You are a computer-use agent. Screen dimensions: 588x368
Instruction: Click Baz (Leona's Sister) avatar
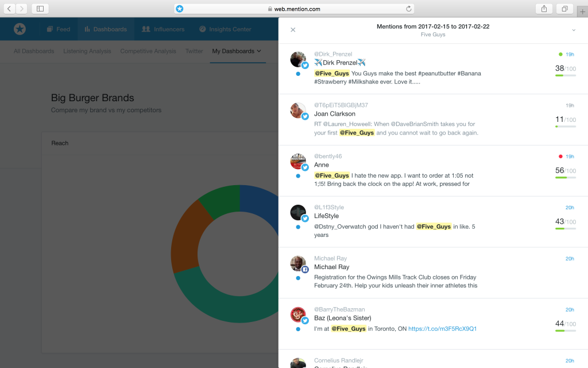(x=298, y=315)
